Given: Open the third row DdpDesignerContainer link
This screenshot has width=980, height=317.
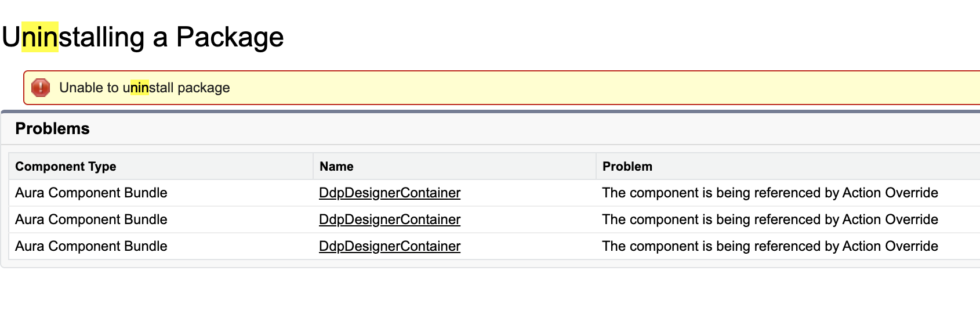Looking at the screenshot, I should 390,246.
